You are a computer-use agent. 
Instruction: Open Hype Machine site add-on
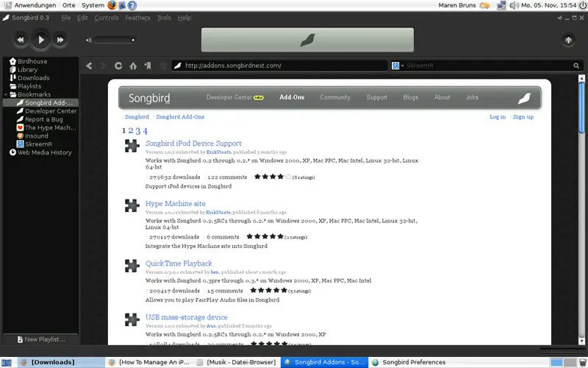tap(176, 204)
